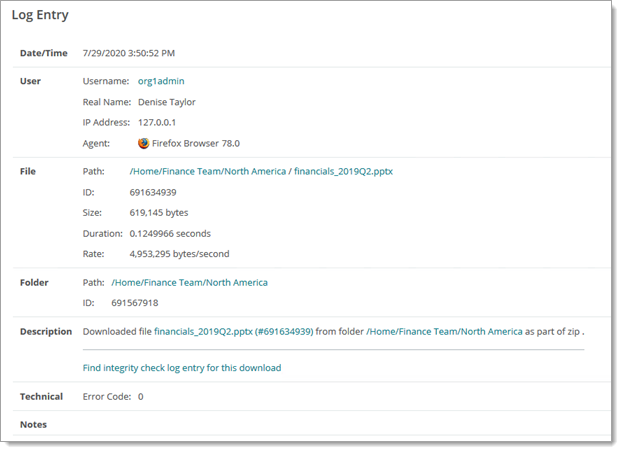Click Finance Team in the File path

[x=188, y=171]
